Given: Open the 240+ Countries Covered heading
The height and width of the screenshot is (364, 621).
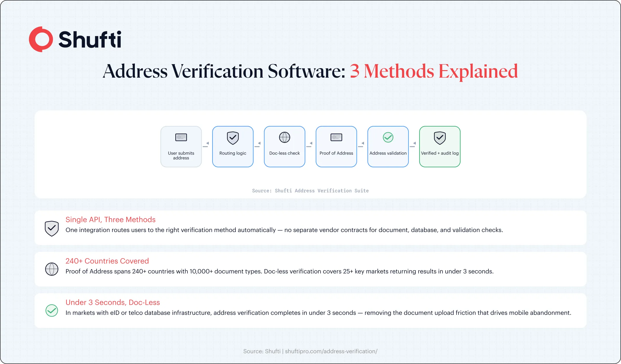Looking at the screenshot, I should [x=107, y=261].
